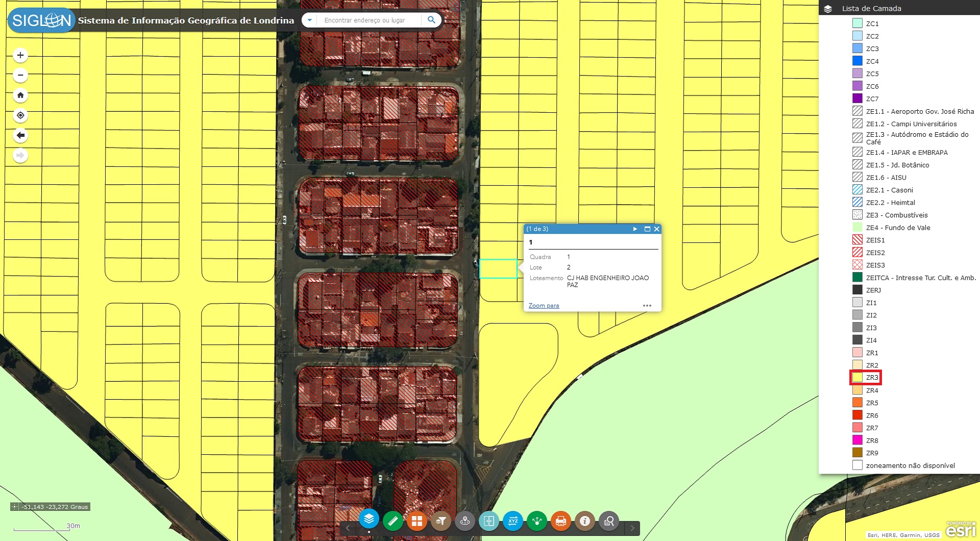Open the location pin widget
The image size is (980, 541).
[x=465, y=521]
